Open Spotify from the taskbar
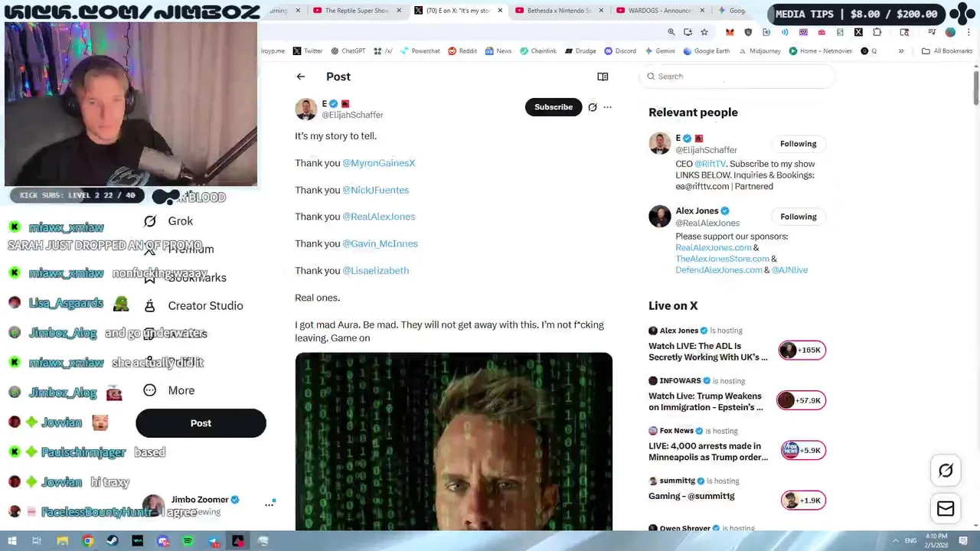Viewport: 980px width, 551px height. coord(188,541)
